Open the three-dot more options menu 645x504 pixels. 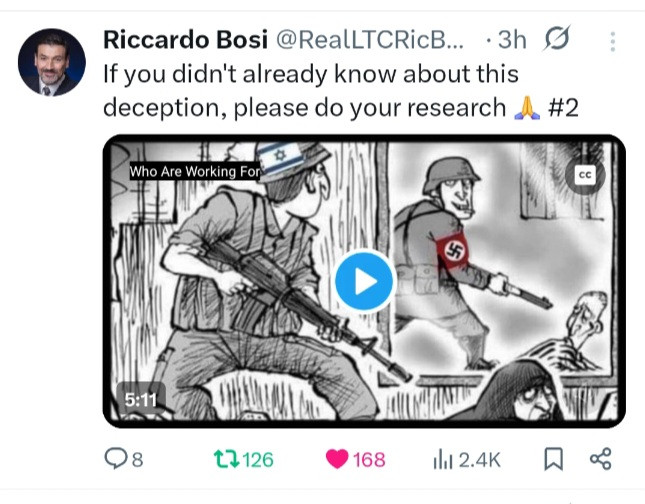coord(613,42)
